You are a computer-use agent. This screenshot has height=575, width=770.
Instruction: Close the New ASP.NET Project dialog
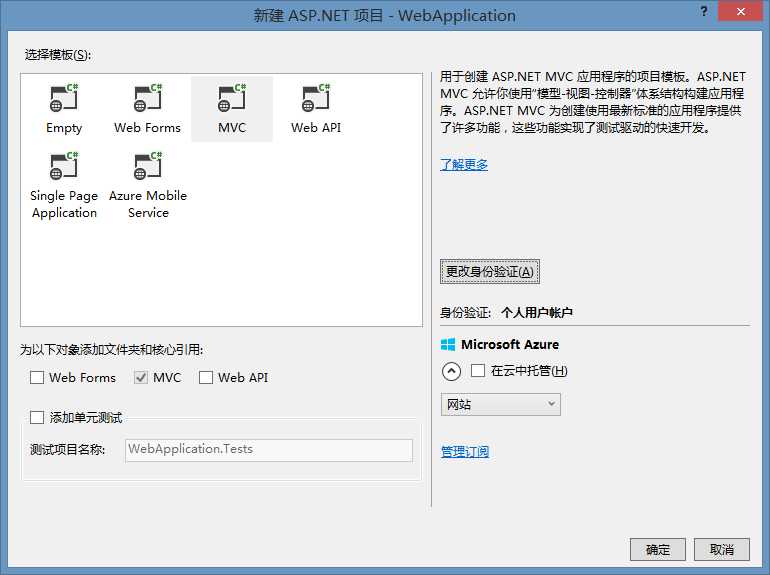[x=741, y=11]
